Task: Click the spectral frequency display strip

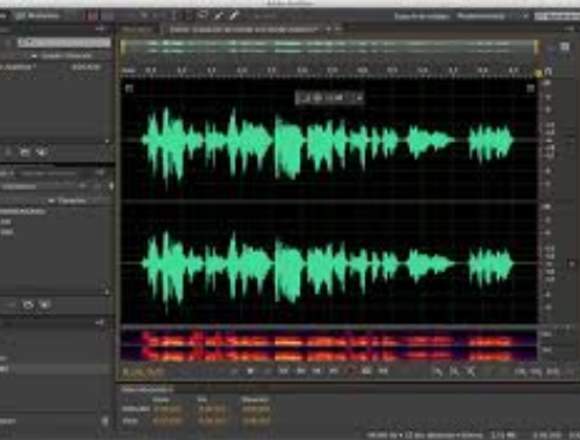Action: (329, 346)
